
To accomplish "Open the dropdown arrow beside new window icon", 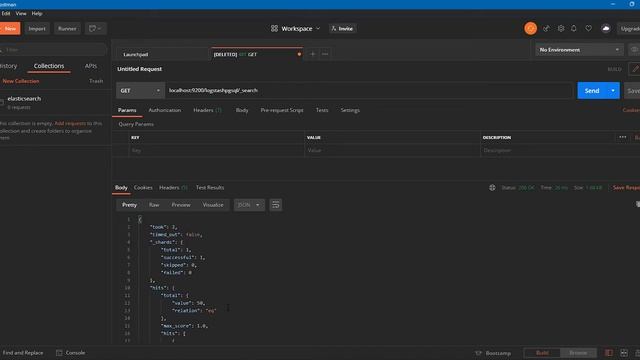I will [x=99, y=29].
